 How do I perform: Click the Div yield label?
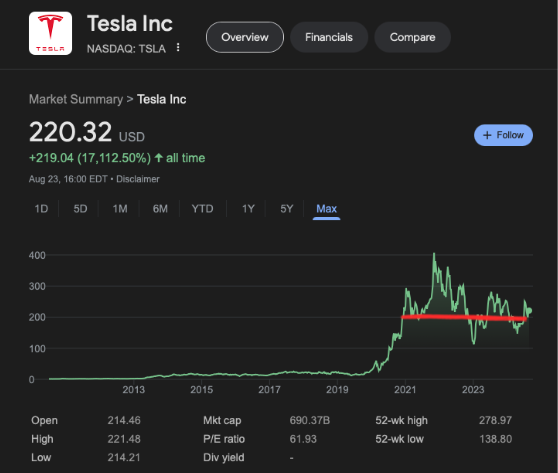[224, 457]
